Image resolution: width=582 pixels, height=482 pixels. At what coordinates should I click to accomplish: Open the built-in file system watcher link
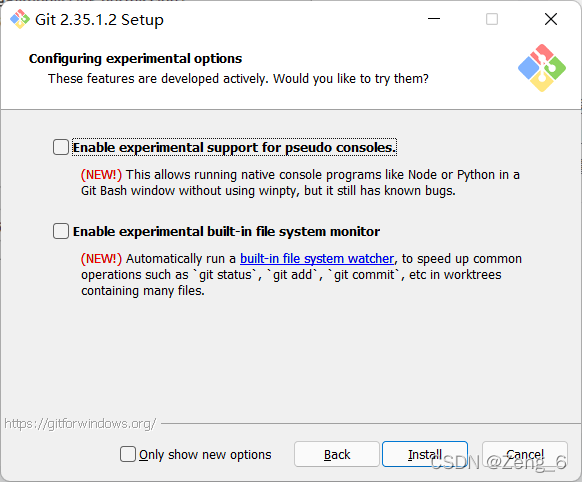[317, 258]
